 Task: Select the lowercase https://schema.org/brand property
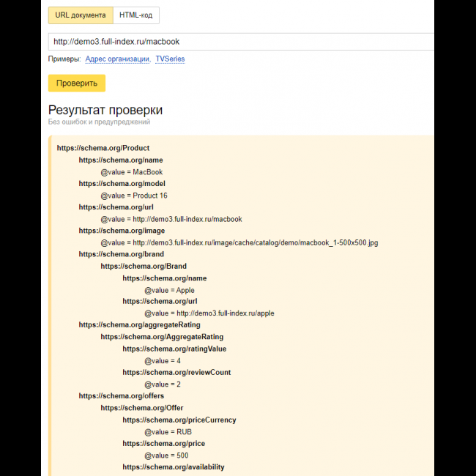click(x=122, y=254)
